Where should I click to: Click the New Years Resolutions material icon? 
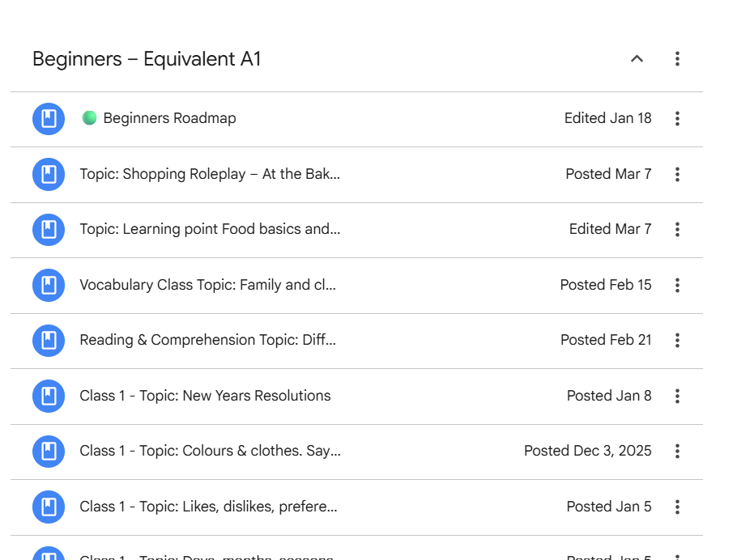point(49,396)
